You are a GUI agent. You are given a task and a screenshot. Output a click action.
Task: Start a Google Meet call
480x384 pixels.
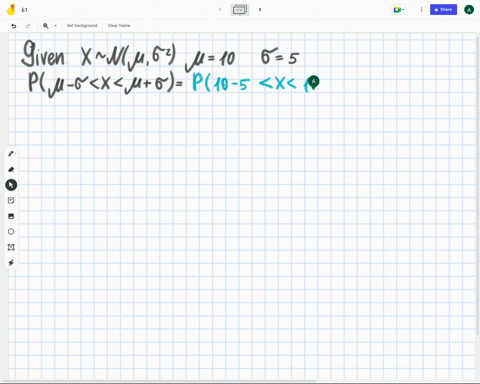[x=399, y=10]
